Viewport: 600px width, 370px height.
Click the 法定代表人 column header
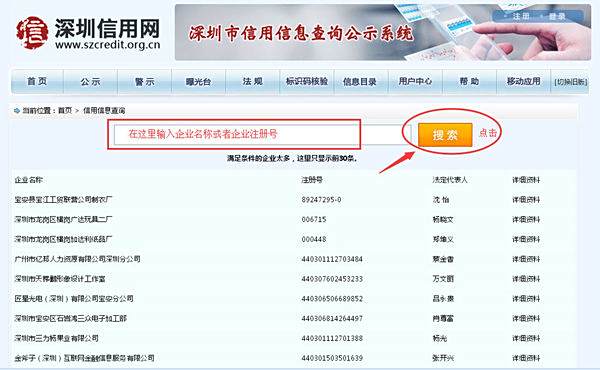(450, 180)
